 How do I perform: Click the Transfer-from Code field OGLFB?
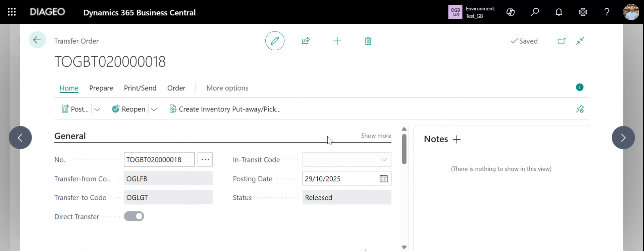click(x=168, y=179)
